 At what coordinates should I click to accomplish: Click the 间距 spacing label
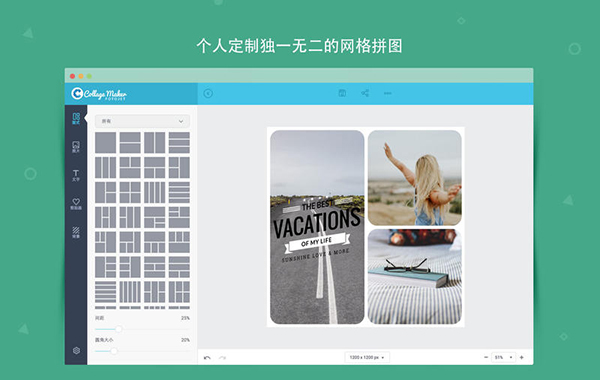click(99, 318)
